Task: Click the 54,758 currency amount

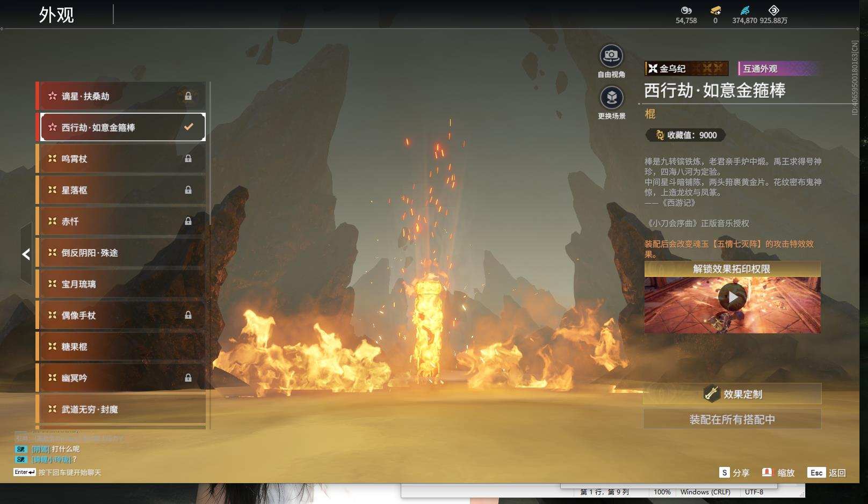Action: click(x=686, y=20)
